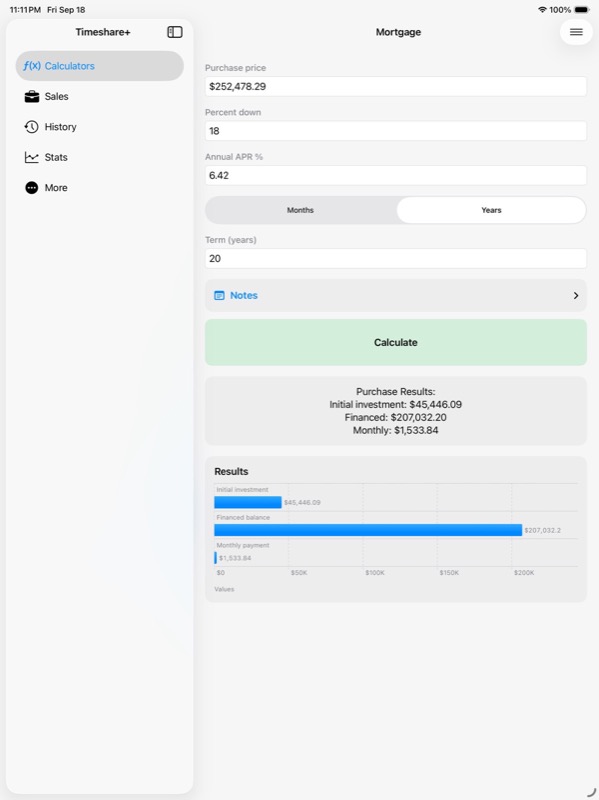Click the $0 axis label
Image resolution: width=599 pixels, height=800 pixels.
point(220,573)
